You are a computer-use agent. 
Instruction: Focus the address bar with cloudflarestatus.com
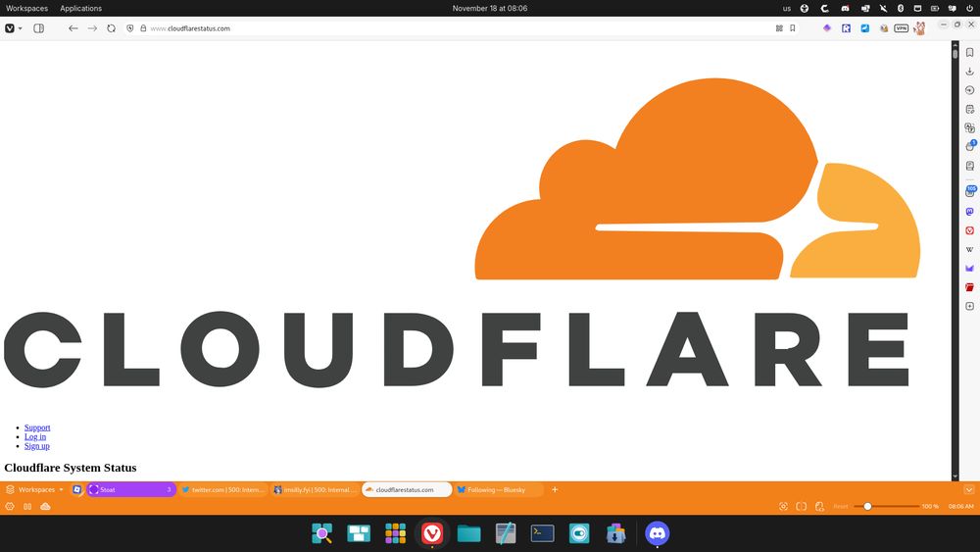(460, 28)
